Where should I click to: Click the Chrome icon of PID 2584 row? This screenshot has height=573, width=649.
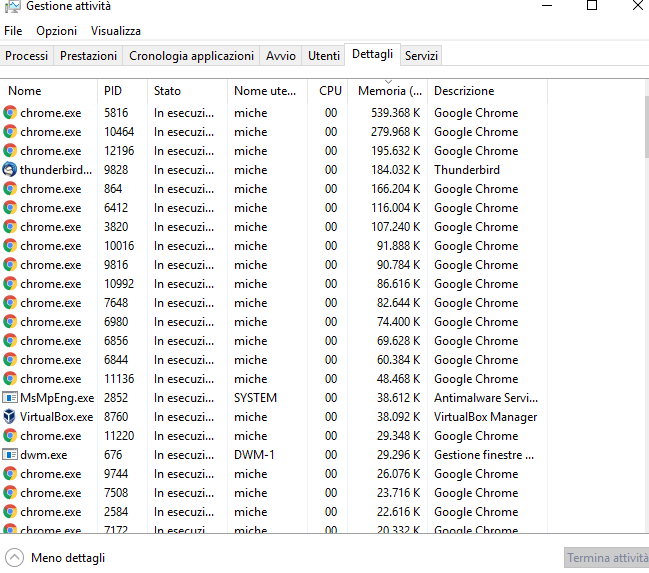10,512
